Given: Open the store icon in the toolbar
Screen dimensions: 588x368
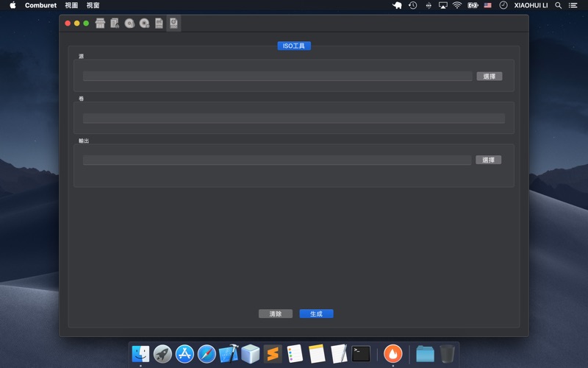Looking at the screenshot, I should click(x=100, y=24).
